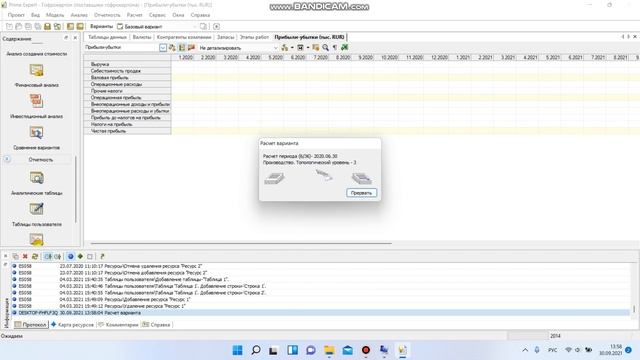Open the Анализ menu
The width and height of the screenshot is (640, 360).
[79, 15]
